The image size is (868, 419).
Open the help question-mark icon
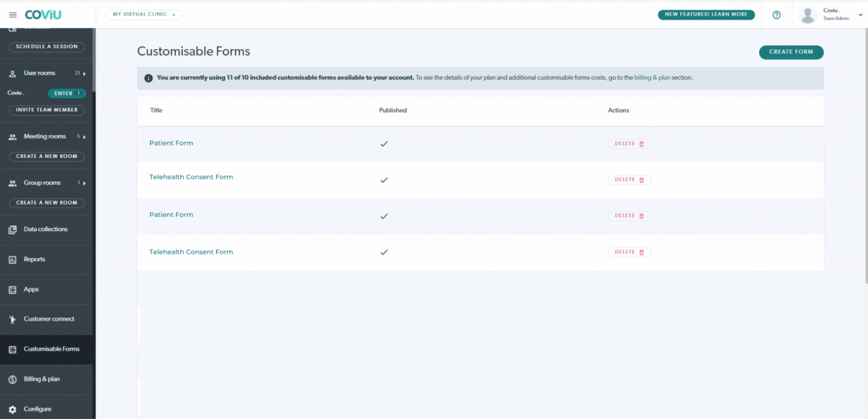point(776,14)
